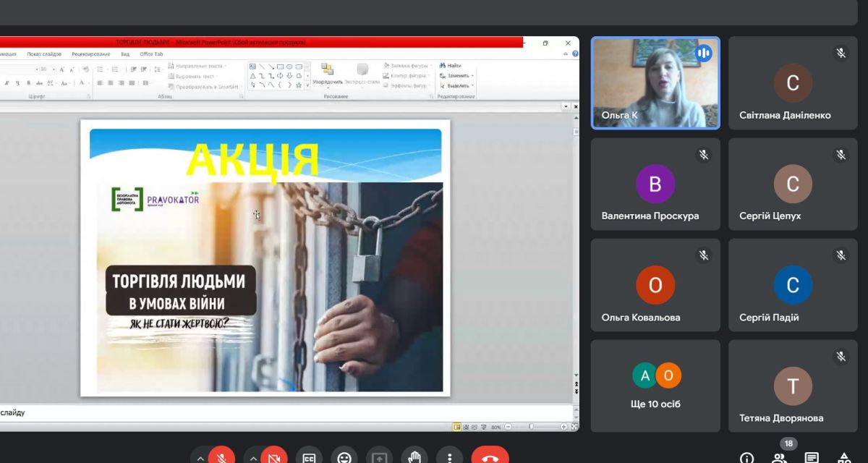
Task: Send an emoji reaction
Action: 344,457
